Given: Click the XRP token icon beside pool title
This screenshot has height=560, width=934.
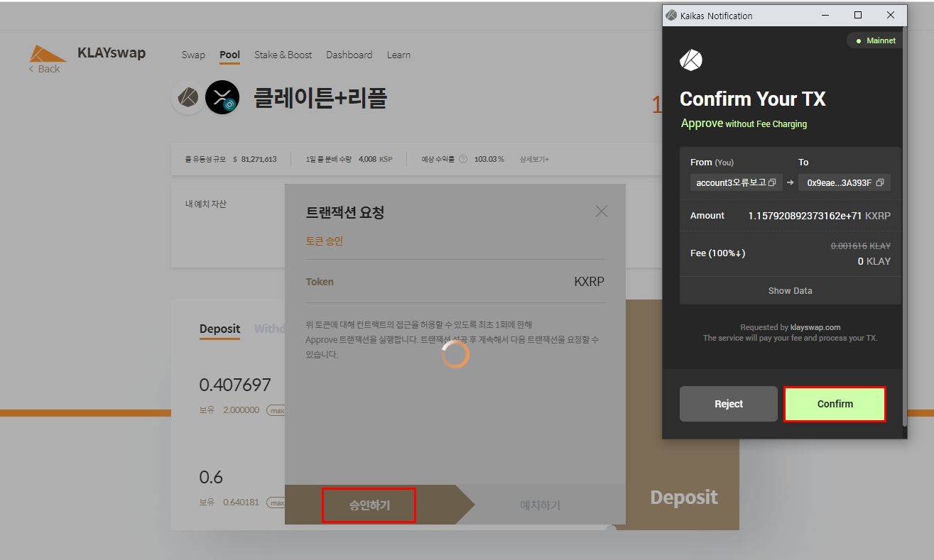Looking at the screenshot, I should tap(222, 97).
